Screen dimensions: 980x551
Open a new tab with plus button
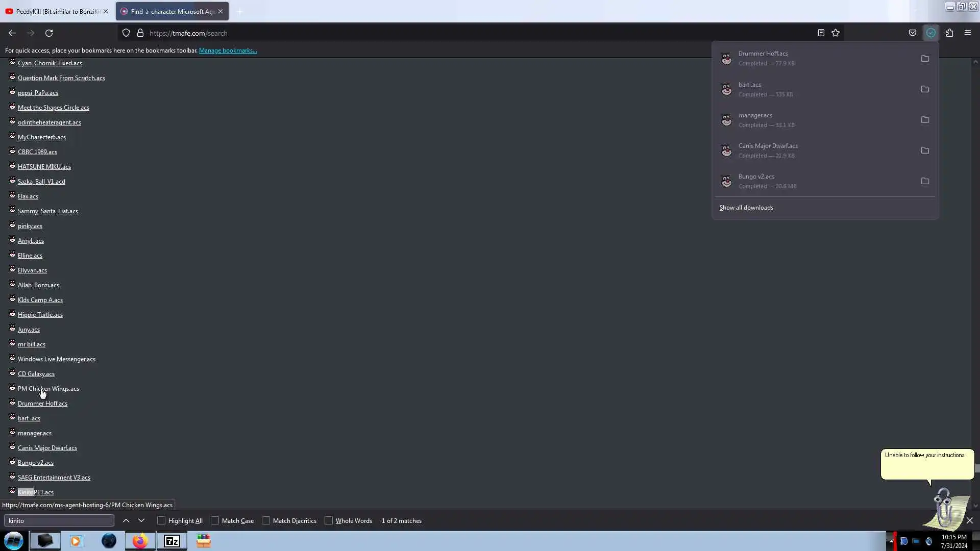pos(239,11)
